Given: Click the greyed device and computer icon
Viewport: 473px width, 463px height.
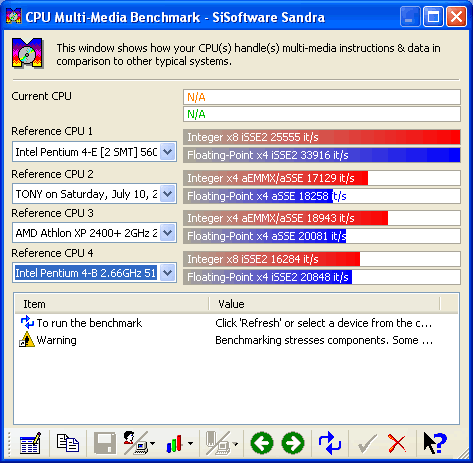Looking at the screenshot, I should (x=218, y=443).
